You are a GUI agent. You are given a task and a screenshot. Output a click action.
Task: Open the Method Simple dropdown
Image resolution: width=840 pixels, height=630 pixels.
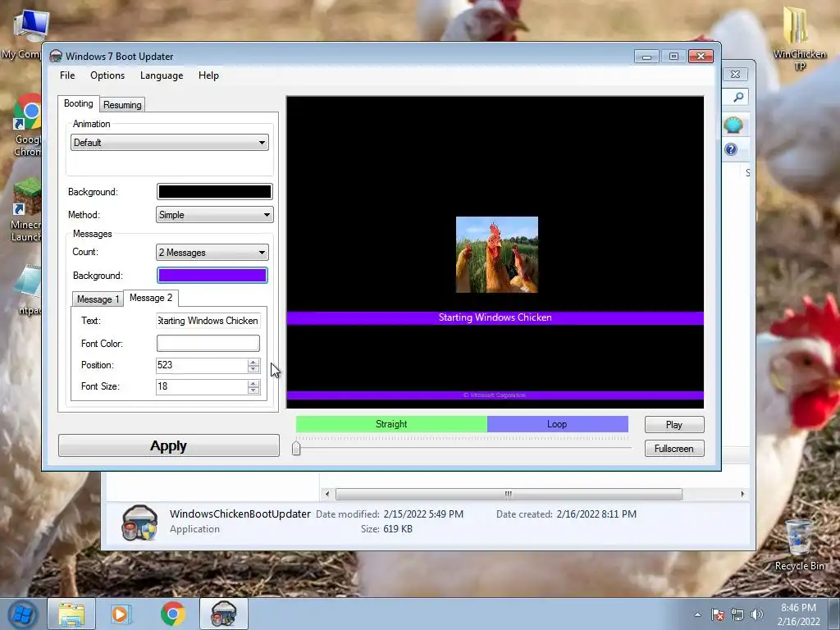[214, 215]
